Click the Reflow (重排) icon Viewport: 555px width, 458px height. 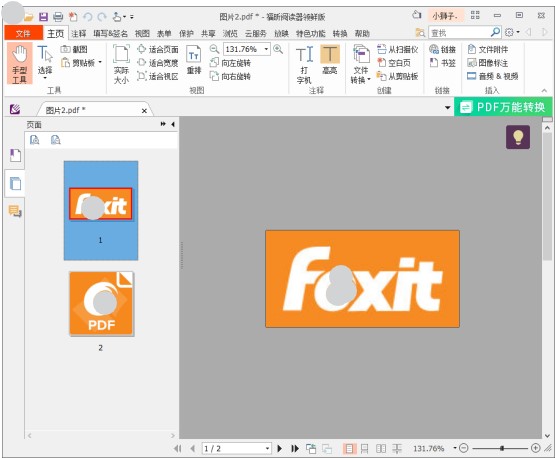click(194, 60)
